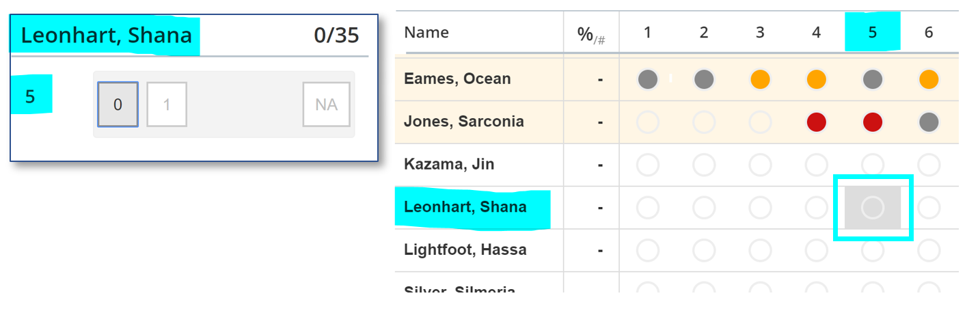The image size is (980, 313).
Task: Select column 1 header
Action: 648,33
